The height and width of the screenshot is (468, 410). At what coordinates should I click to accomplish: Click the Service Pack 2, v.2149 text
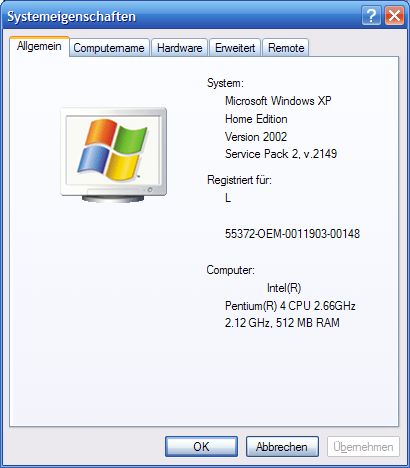tap(281, 154)
